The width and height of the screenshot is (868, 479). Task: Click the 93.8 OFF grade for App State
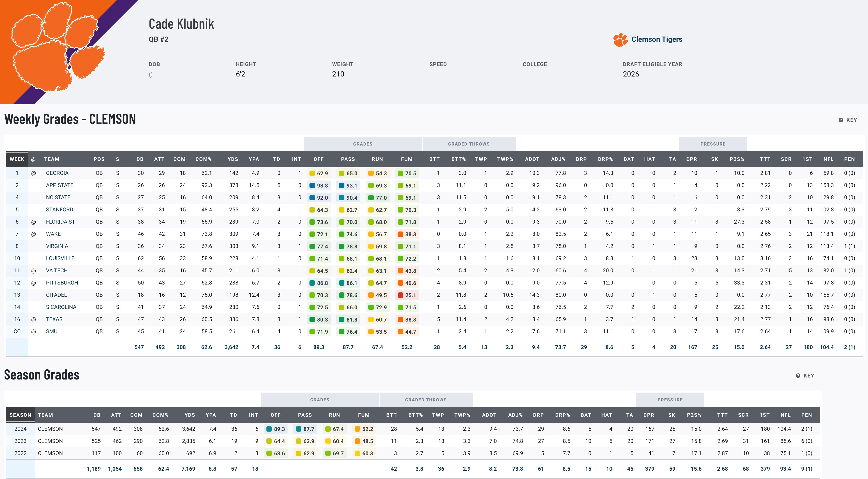coord(319,185)
